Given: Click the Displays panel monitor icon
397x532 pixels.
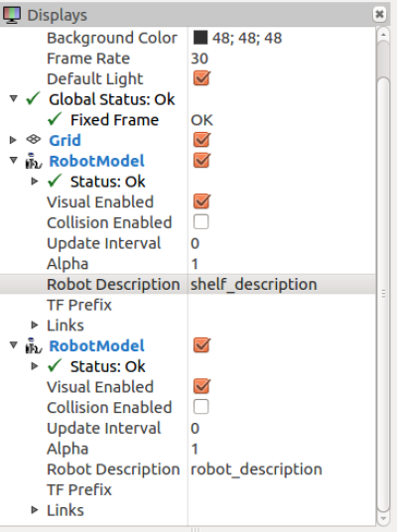Looking at the screenshot, I should pyautogui.click(x=12, y=15).
